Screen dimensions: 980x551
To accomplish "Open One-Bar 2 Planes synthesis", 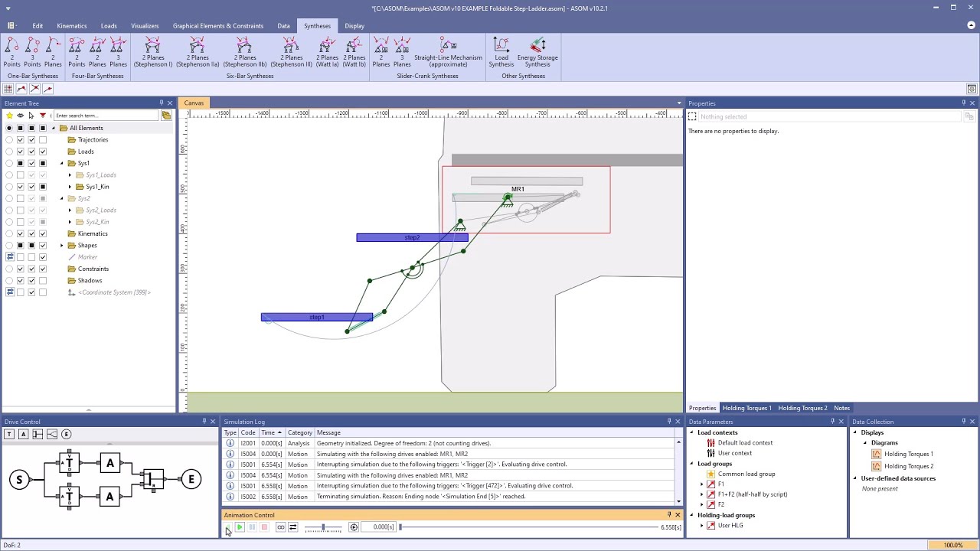I will [53, 52].
